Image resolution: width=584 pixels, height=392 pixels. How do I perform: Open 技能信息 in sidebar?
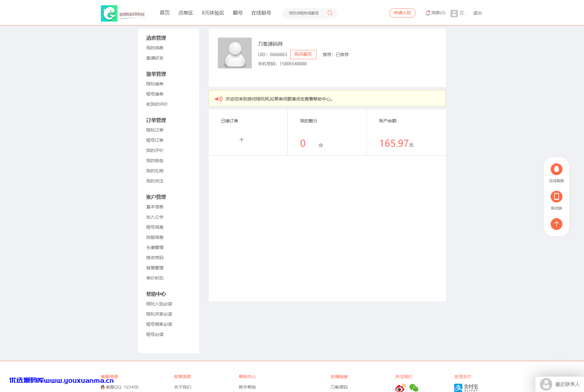click(155, 237)
